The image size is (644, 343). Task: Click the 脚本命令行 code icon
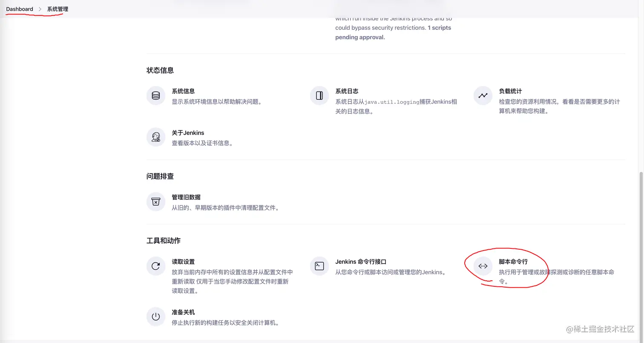[x=483, y=266]
